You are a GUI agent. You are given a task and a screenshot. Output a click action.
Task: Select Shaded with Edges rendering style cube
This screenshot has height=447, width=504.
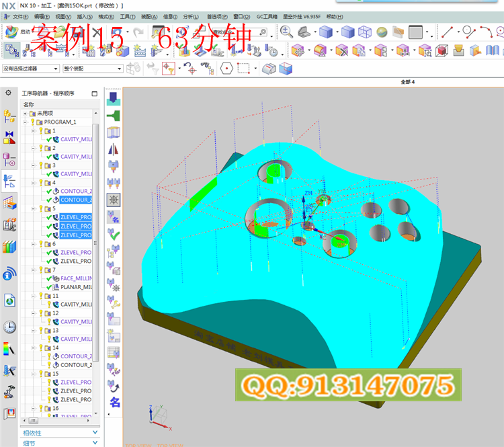tap(326, 32)
